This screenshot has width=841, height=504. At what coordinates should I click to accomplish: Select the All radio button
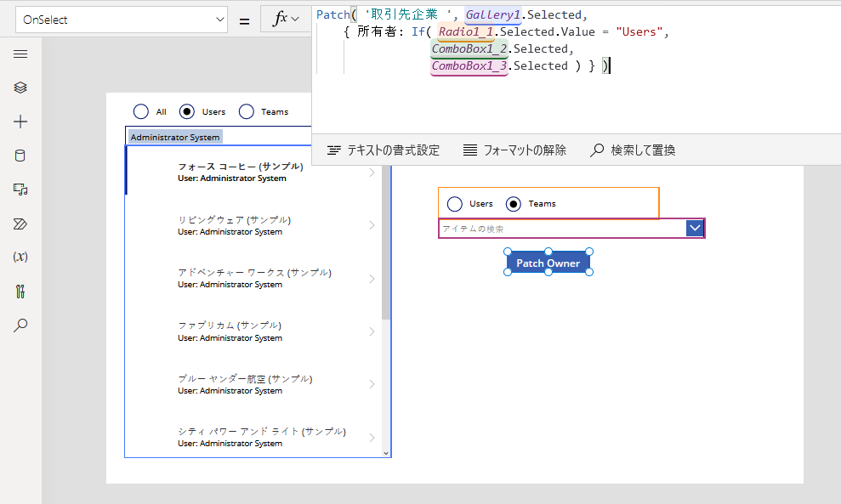tap(141, 111)
